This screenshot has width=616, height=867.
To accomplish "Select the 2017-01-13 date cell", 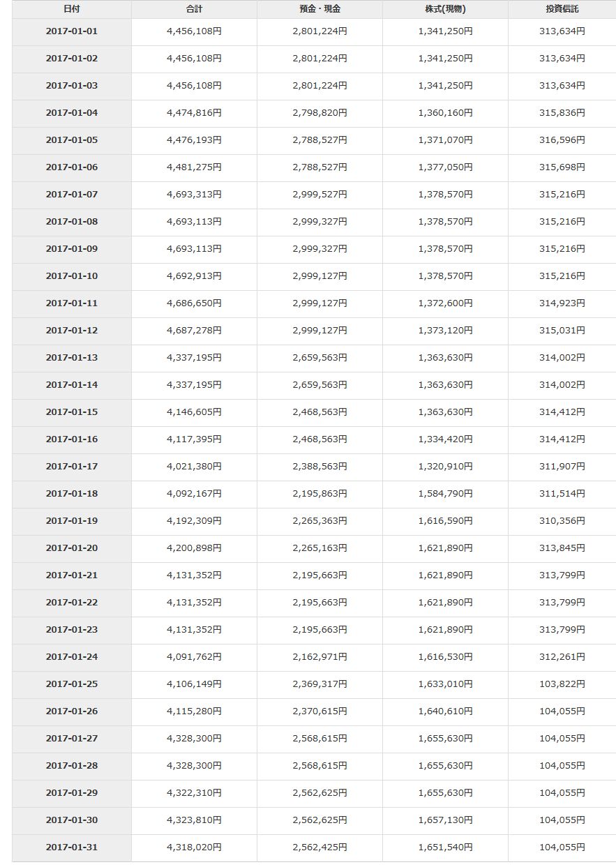I will pyautogui.click(x=71, y=358).
